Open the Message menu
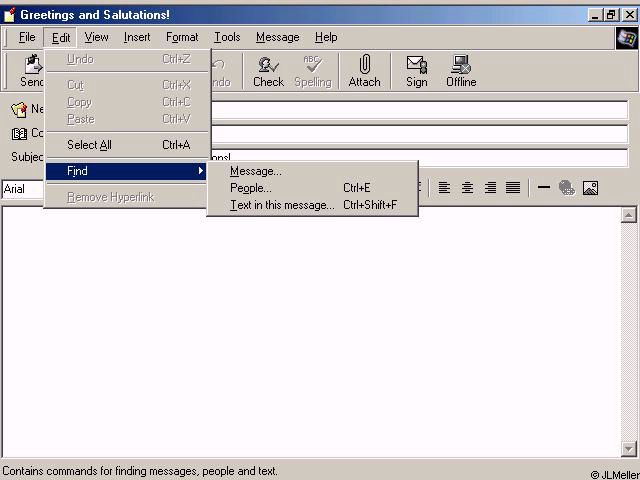Image resolution: width=640 pixels, height=480 pixels. (x=278, y=37)
